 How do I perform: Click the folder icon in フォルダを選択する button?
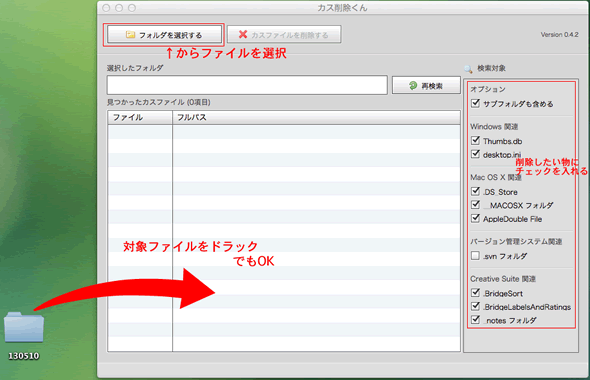click(x=130, y=35)
